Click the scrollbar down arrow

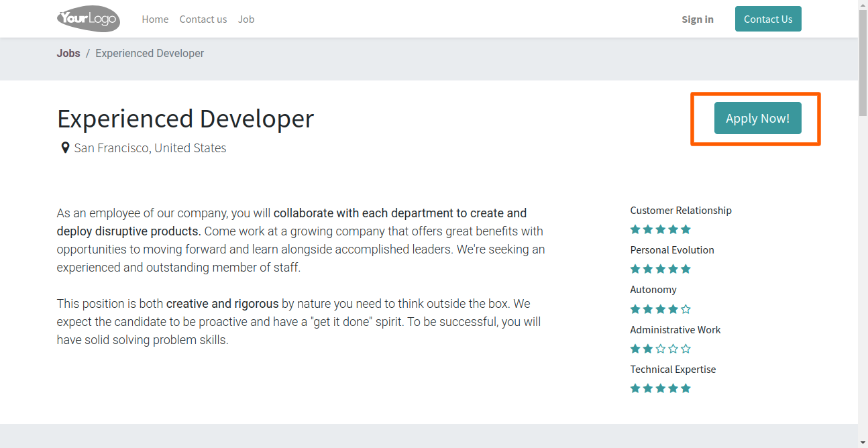coord(863,443)
